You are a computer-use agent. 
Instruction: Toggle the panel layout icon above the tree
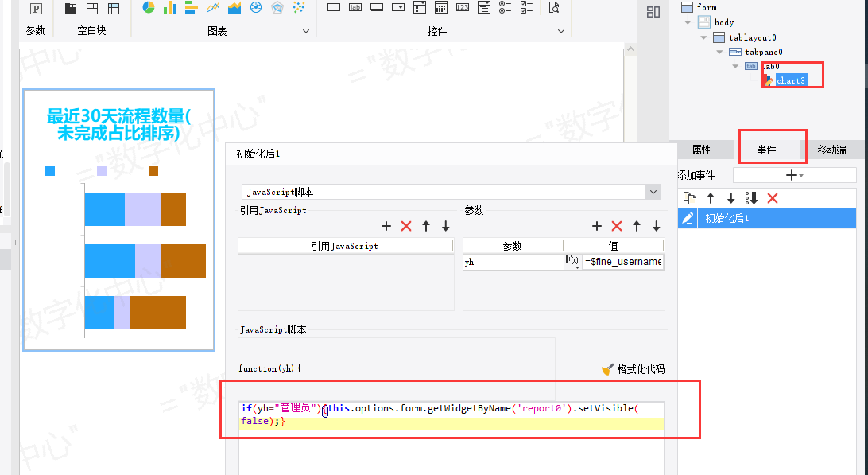653,12
